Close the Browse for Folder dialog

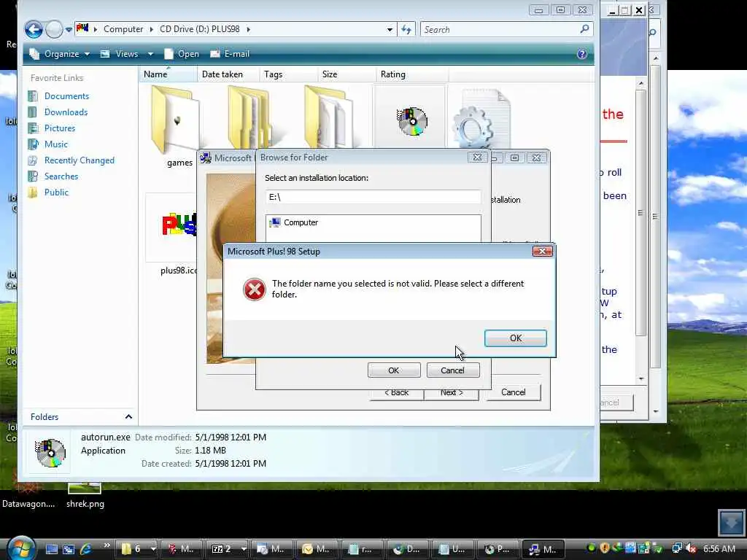point(477,157)
